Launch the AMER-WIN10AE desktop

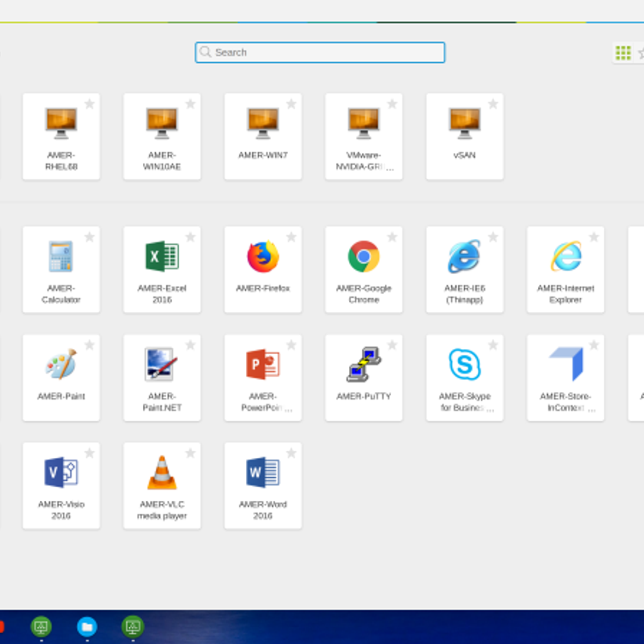[162, 123]
